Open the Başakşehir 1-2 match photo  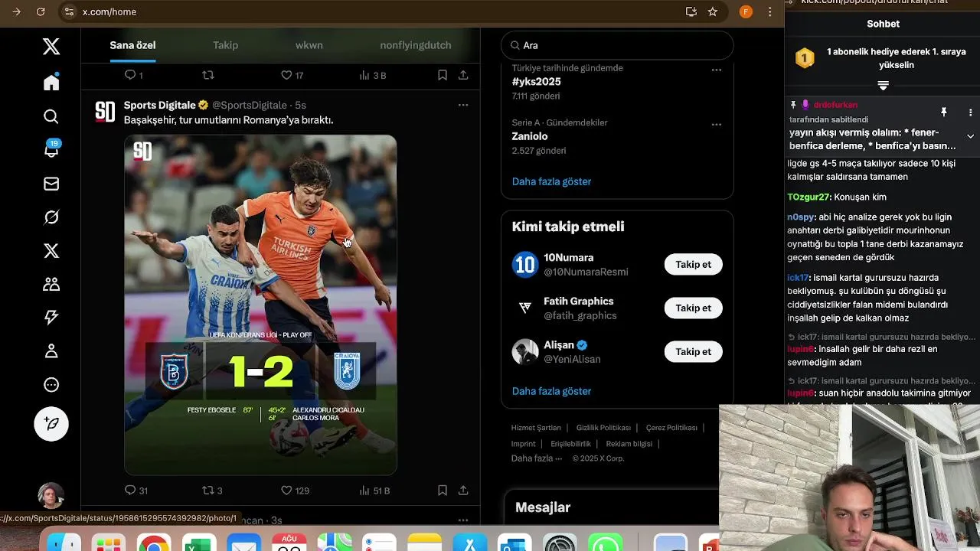[260, 305]
